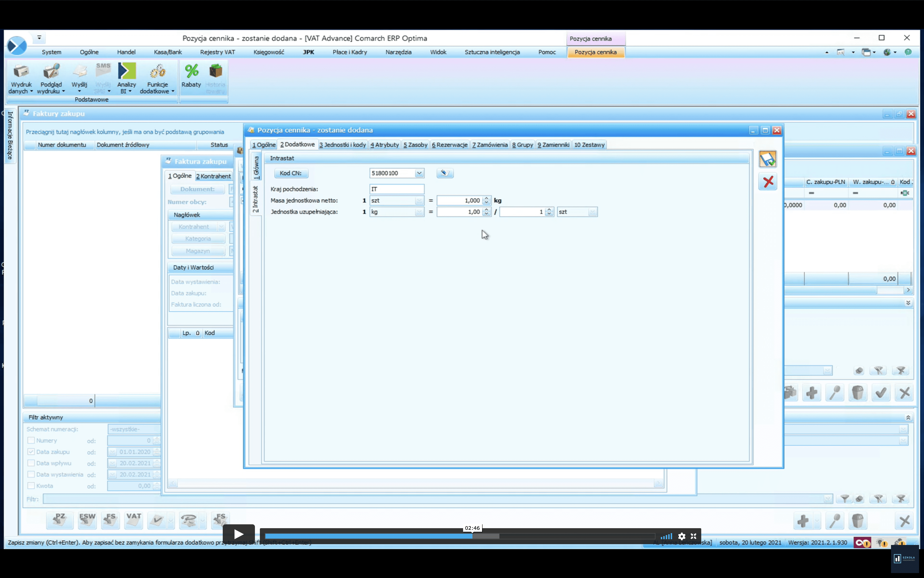Open Analizy BI in the ribbon
924x578 pixels.
127,79
